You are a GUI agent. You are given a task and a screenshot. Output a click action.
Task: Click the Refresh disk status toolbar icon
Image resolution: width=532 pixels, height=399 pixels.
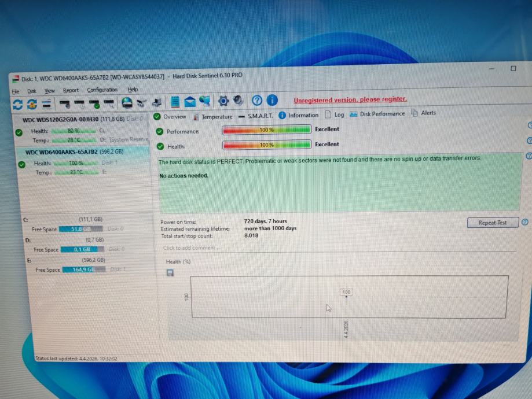pos(17,105)
